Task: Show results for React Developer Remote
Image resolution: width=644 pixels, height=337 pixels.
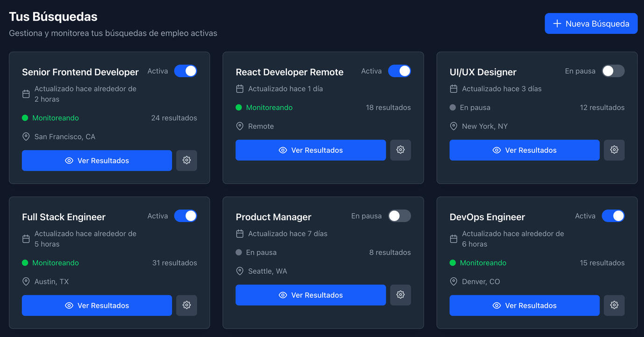Action: (x=311, y=150)
